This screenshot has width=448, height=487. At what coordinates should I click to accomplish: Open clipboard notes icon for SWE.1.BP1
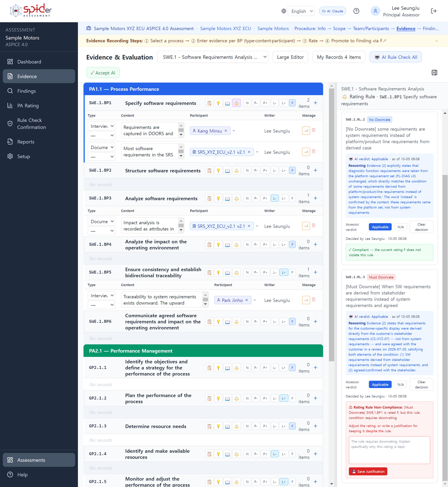tap(209, 103)
